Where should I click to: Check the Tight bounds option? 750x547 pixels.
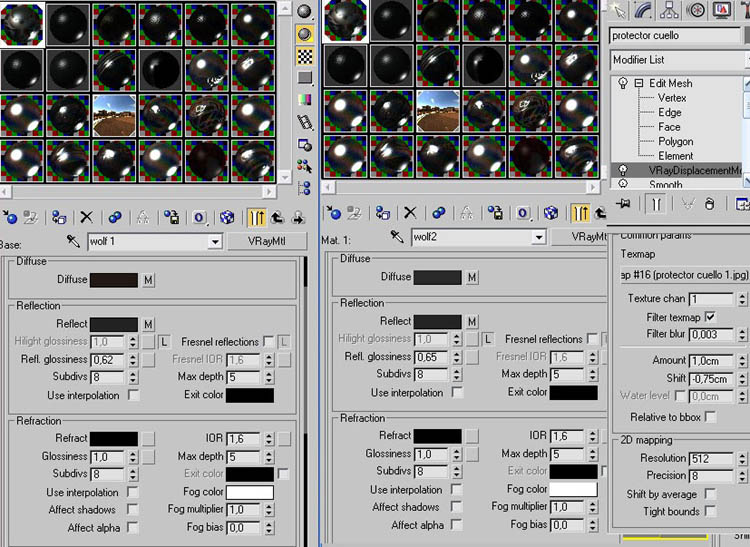coord(710,511)
